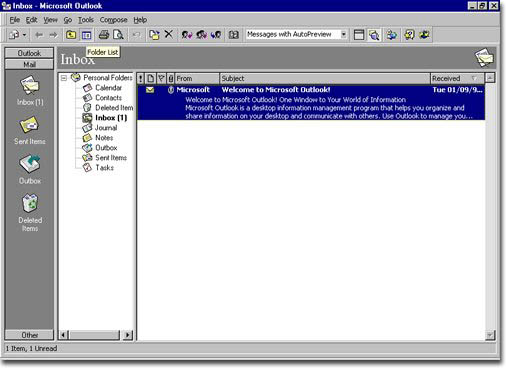Select Personal Folders in folder tree
The height and width of the screenshot is (370, 510).
[x=107, y=78]
